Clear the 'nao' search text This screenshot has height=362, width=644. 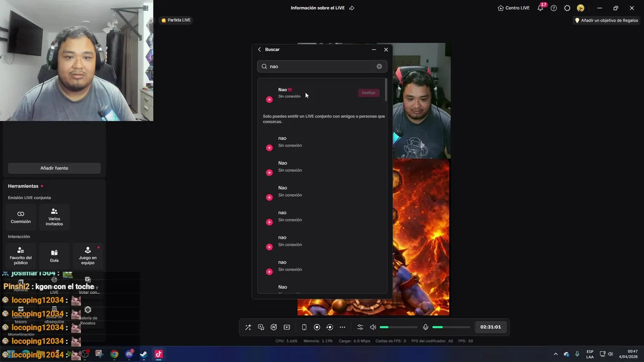point(379,66)
